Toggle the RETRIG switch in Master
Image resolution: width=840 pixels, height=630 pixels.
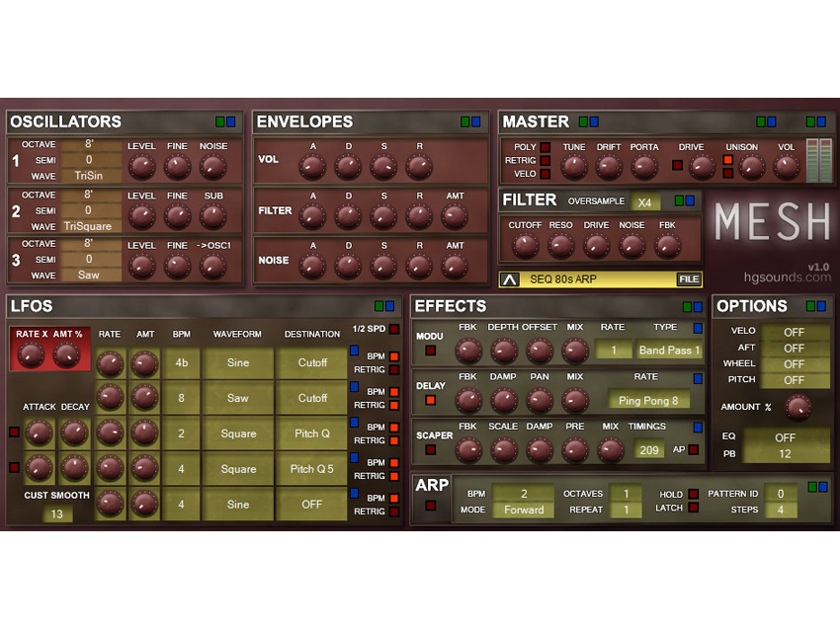pos(545,161)
